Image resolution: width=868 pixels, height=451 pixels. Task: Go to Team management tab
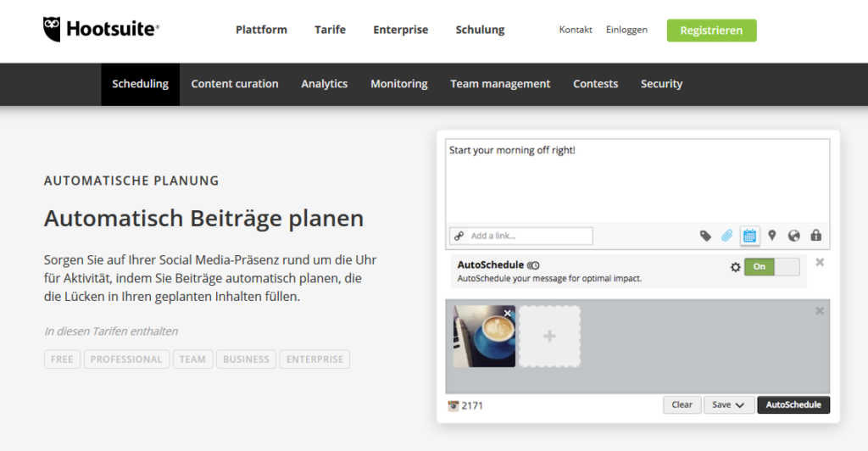pos(500,84)
